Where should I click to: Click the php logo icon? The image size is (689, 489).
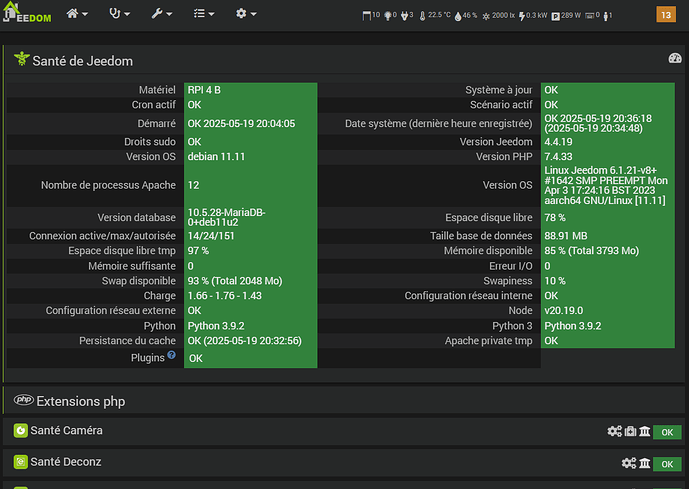tap(24, 399)
